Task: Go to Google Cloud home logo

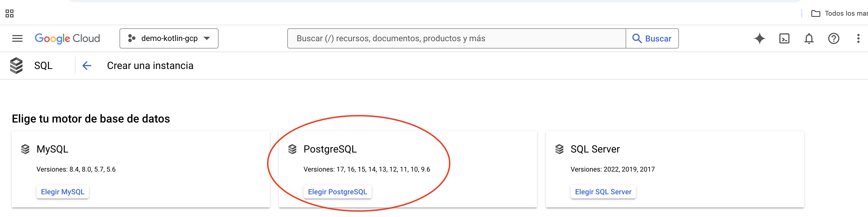Action: 67,38
